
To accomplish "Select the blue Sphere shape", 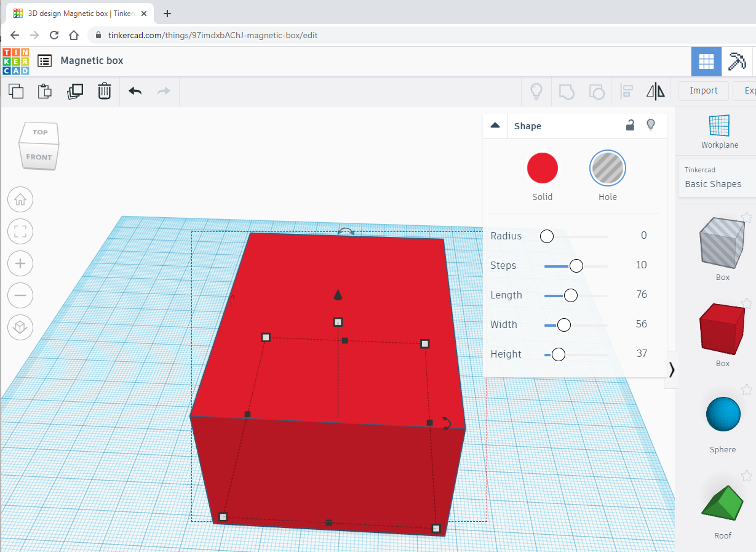I will (x=723, y=414).
